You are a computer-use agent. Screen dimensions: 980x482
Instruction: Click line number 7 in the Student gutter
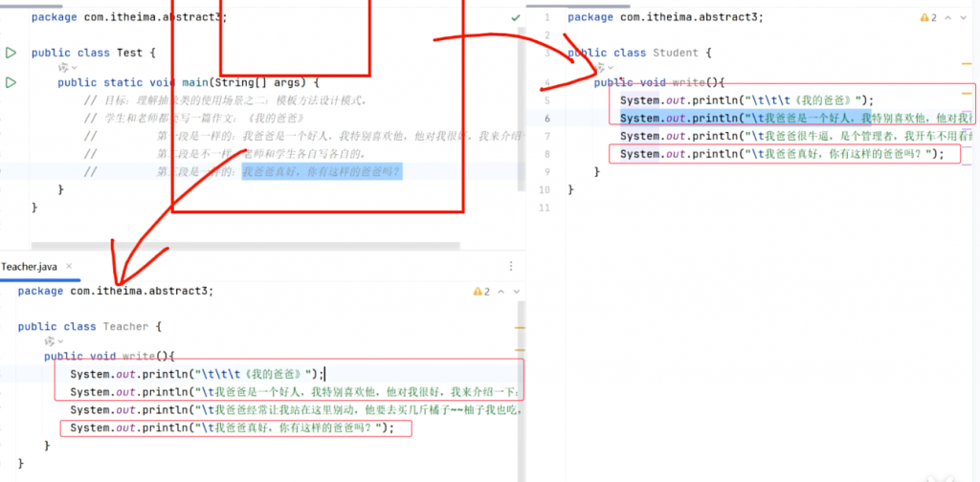(x=546, y=136)
